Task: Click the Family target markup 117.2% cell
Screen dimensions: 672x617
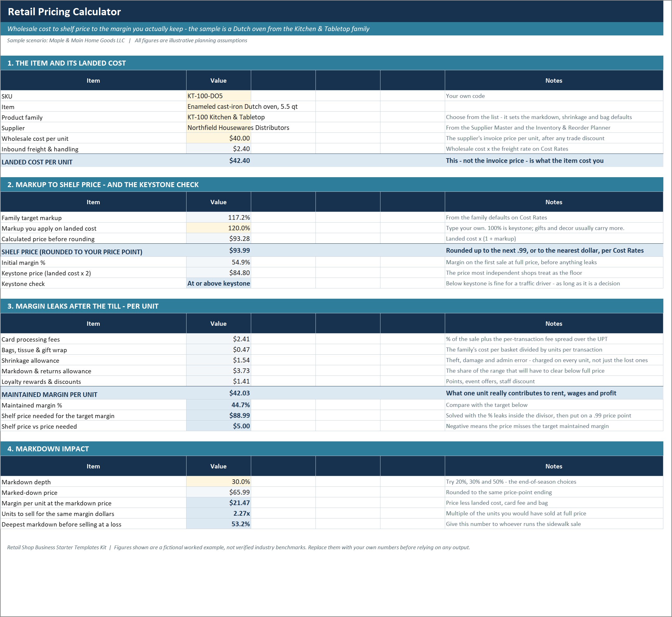Action: [x=218, y=217]
